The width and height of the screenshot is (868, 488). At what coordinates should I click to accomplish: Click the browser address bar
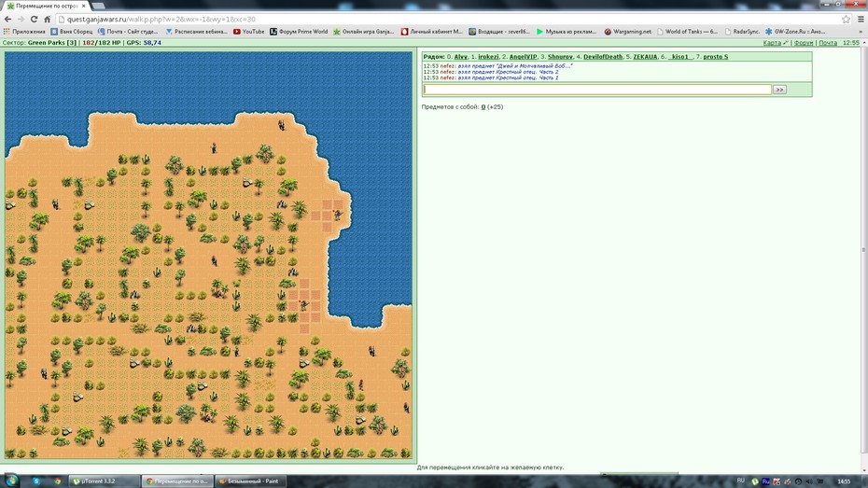(448, 19)
